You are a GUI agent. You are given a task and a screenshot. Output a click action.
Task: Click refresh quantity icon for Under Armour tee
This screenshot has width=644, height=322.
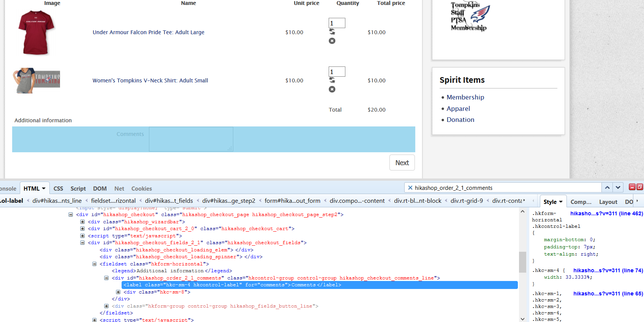[332, 32]
